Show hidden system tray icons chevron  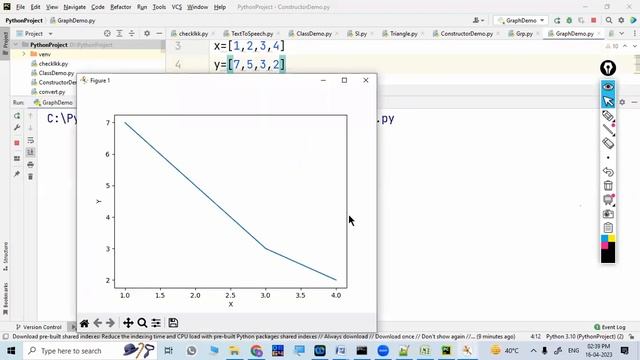pyautogui.click(x=533, y=351)
